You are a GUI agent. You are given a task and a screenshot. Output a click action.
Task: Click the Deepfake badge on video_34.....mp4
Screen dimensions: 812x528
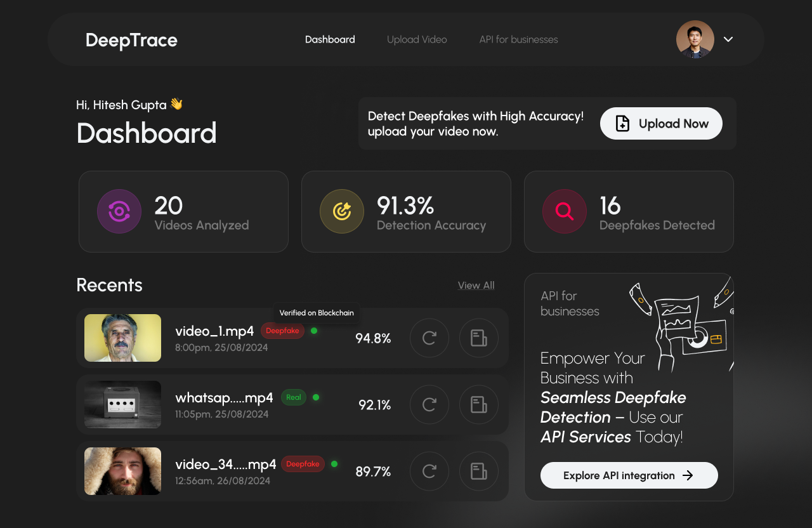(303, 464)
